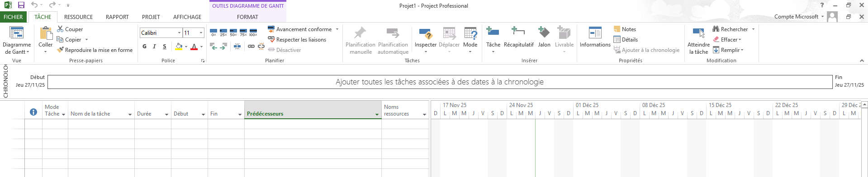Viewport: 868px width, 177px height.
Task: Click the Coller paste icon
Action: [x=46, y=33]
